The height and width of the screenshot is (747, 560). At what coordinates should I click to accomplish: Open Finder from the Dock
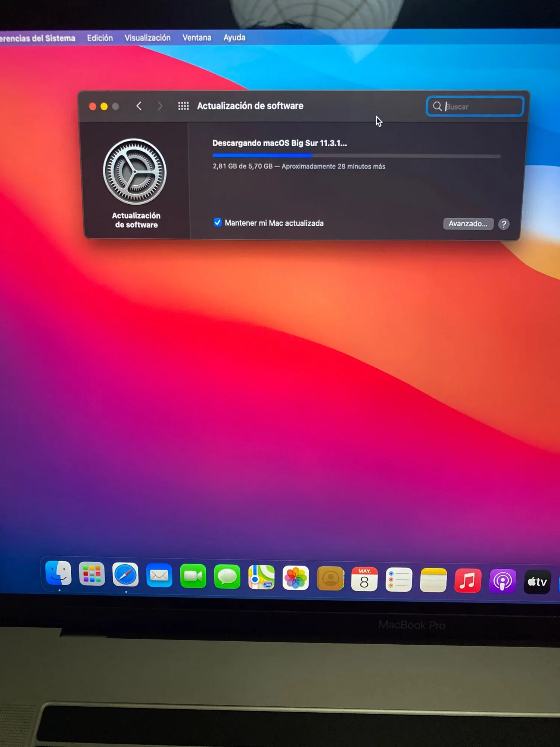coord(58,573)
